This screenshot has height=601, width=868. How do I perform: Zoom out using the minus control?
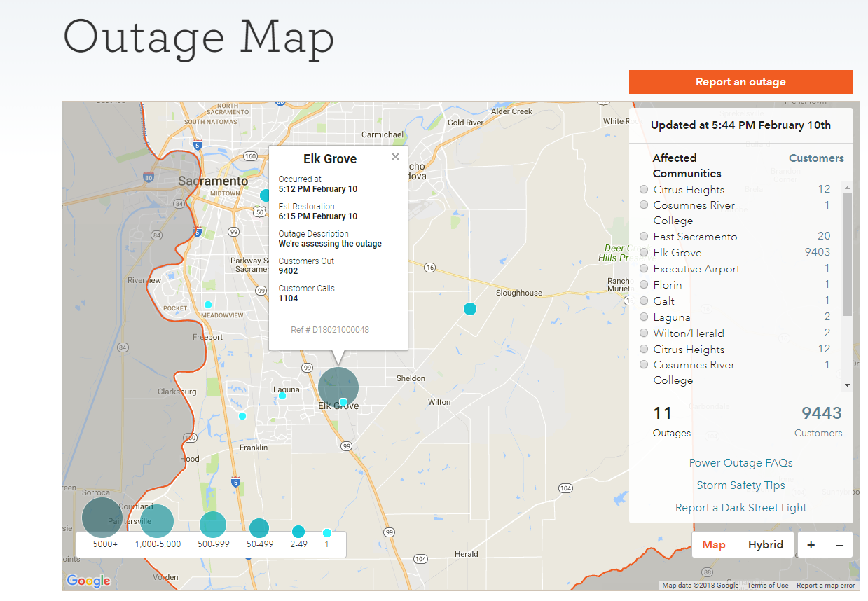(840, 544)
